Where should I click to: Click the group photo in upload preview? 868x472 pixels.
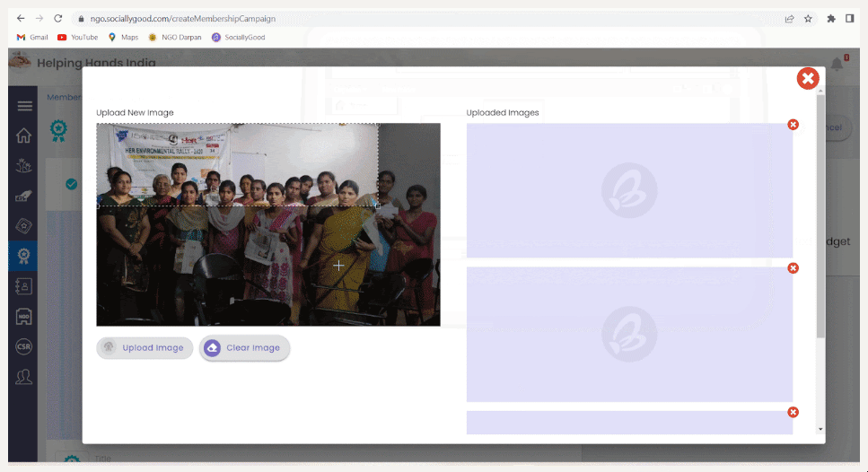[x=268, y=224]
